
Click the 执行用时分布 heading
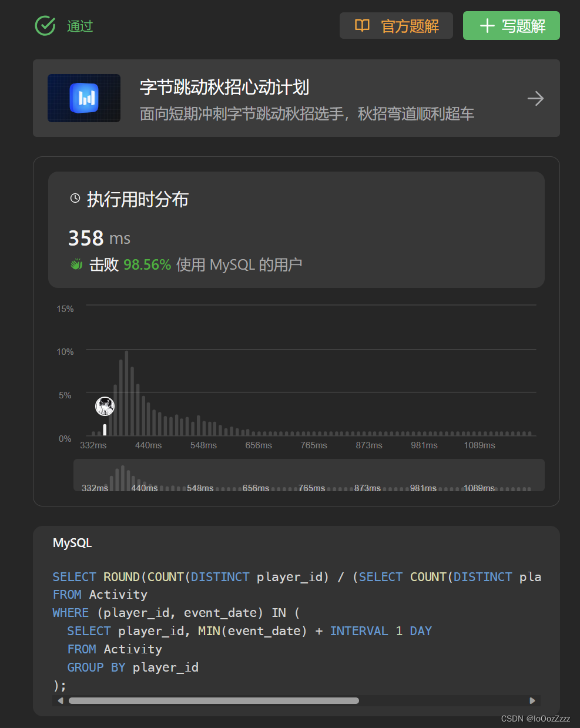tap(138, 199)
